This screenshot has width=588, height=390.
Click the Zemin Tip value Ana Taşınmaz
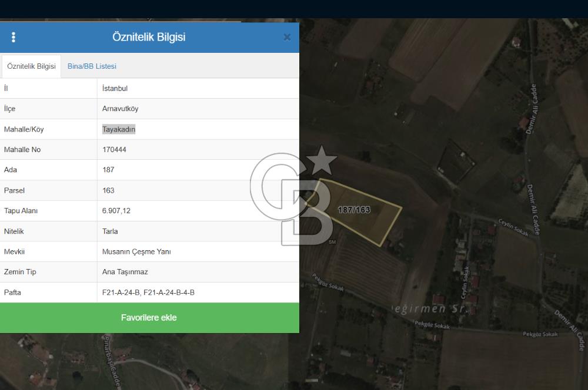point(125,272)
